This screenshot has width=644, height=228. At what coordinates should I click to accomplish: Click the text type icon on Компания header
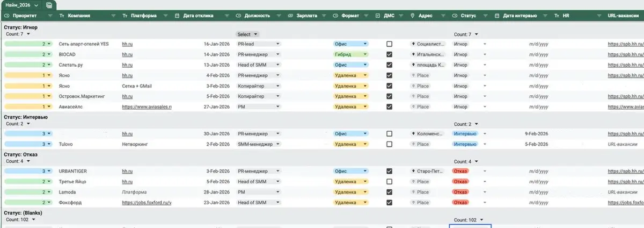62,16
